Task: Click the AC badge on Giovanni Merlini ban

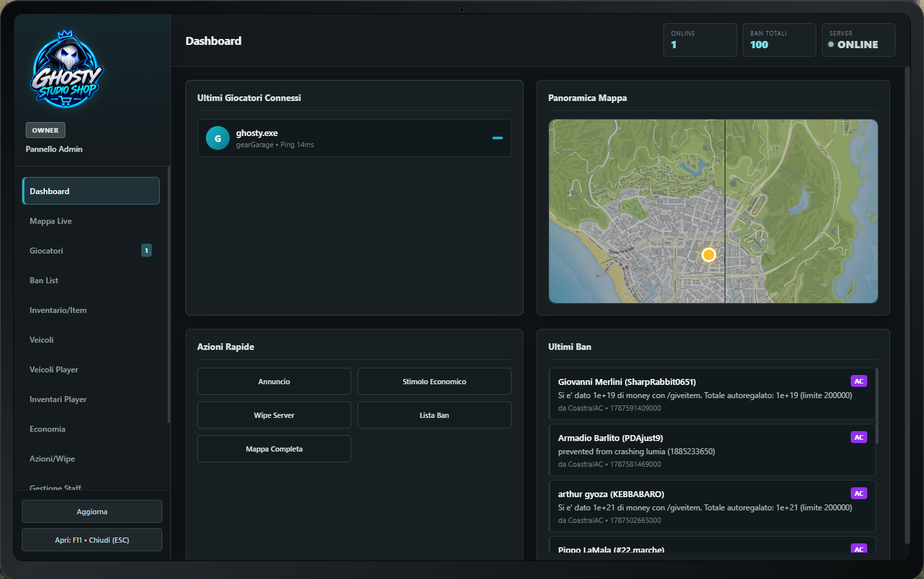Action: [859, 381]
